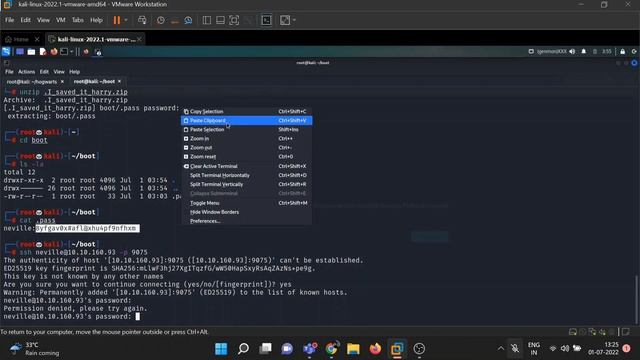Click the terminal vertical scrollbar
Screen dimensions: 640x360
636,300
